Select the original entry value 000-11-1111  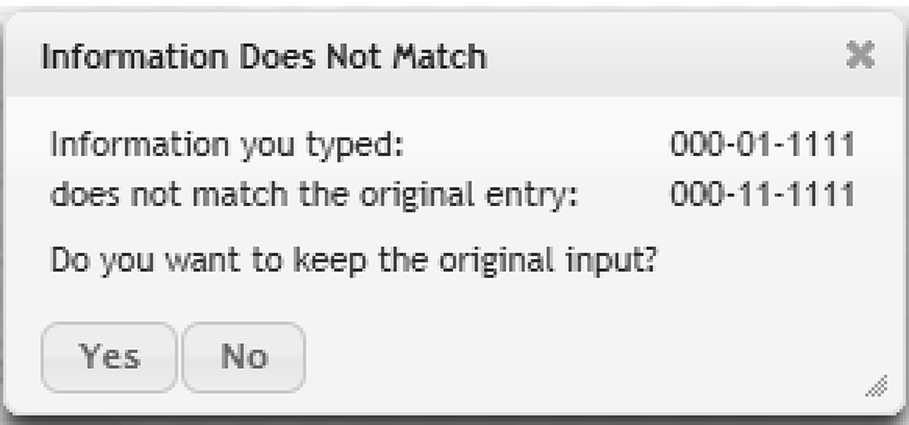pyautogui.click(x=762, y=195)
